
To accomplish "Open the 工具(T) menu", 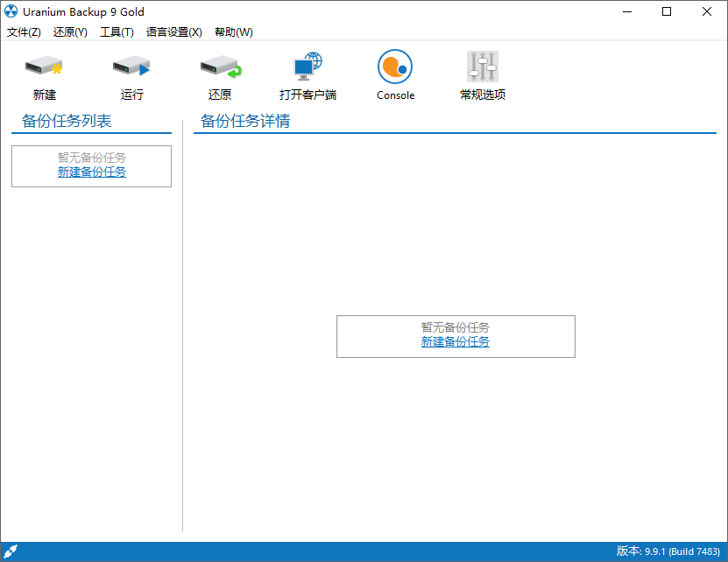I will (117, 32).
